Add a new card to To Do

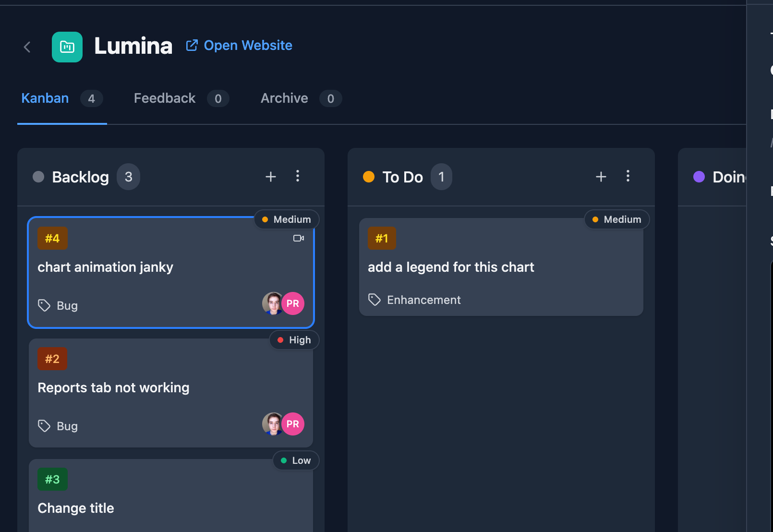601,177
